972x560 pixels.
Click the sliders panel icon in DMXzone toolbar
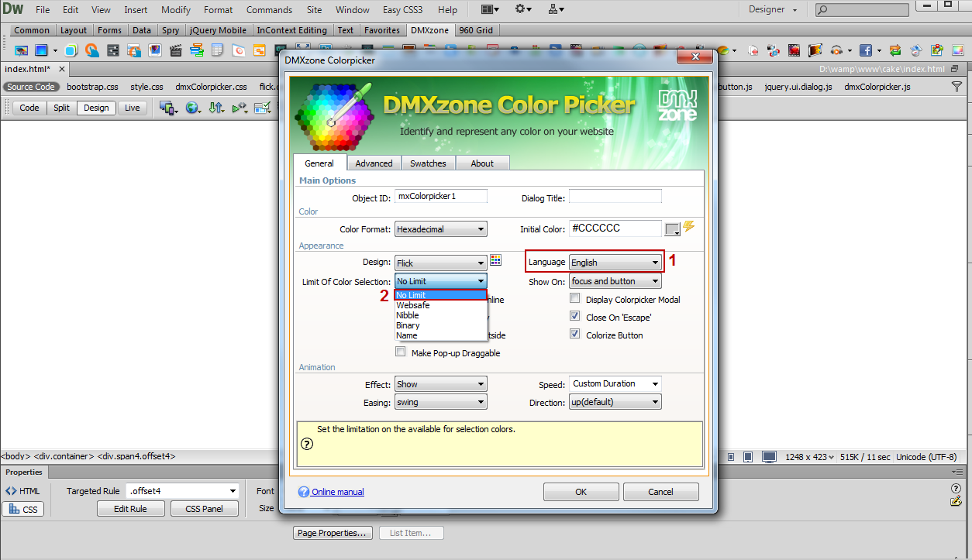pyautogui.click(x=113, y=50)
